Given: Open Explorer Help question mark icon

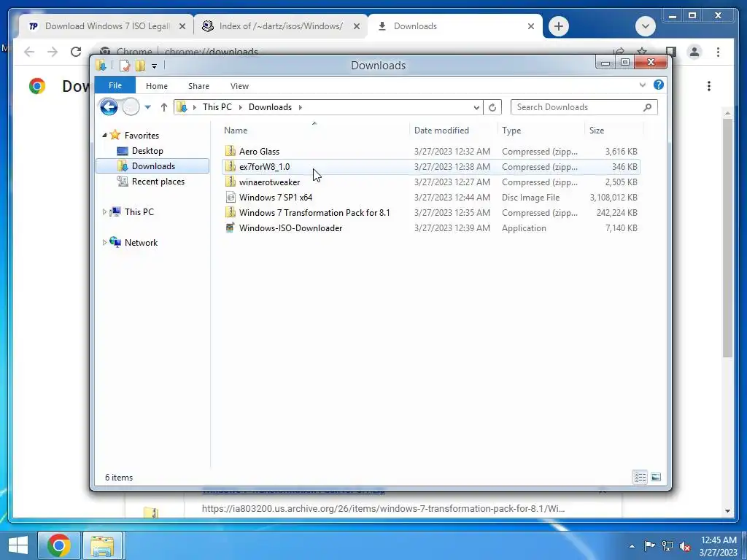Looking at the screenshot, I should click(x=659, y=85).
